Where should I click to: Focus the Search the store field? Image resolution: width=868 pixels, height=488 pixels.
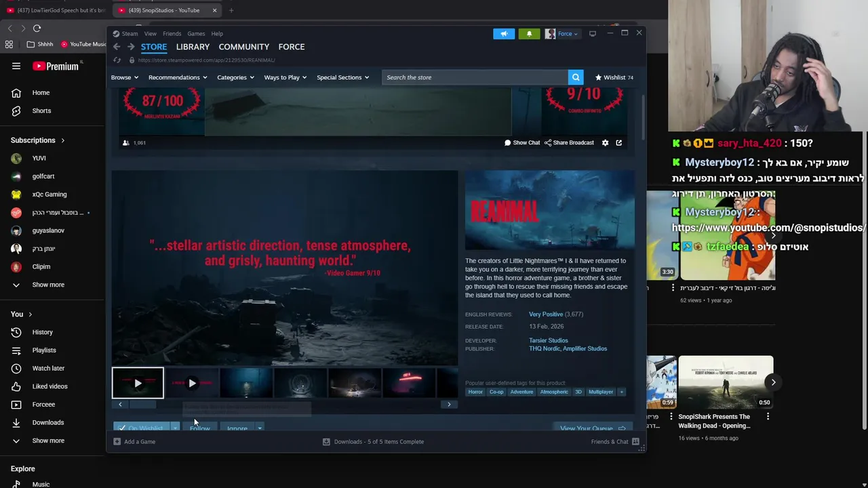click(x=475, y=77)
